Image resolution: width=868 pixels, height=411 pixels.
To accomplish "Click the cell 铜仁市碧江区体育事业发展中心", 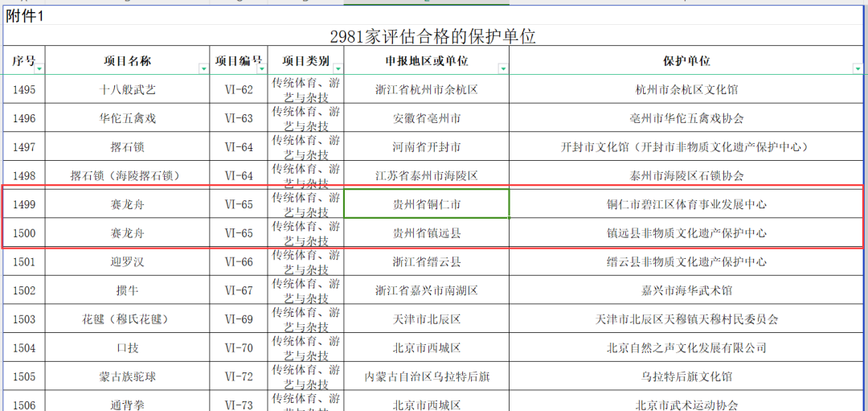I will (x=686, y=204).
